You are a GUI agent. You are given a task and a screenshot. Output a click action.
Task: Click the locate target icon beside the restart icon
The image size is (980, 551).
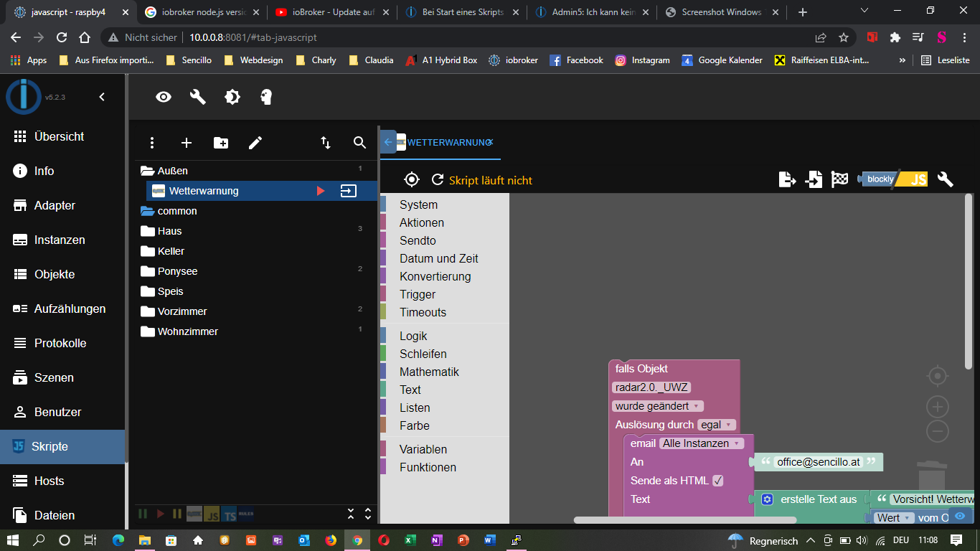(412, 179)
